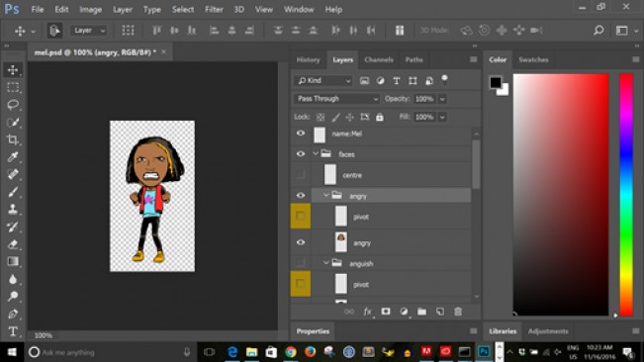The width and height of the screenshot is (644, 362).
Task: Delete layer with trash icon
Action: pyautogui.click(x=458, y=312)
